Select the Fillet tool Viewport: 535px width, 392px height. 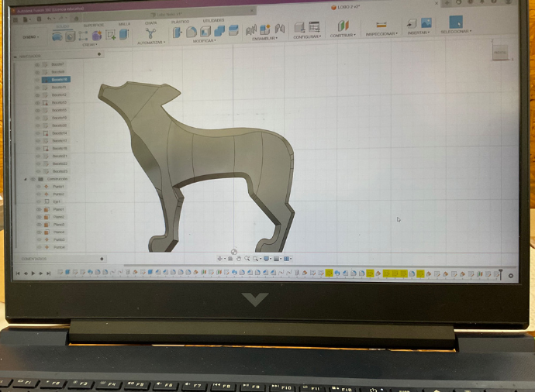coord(192,32)
